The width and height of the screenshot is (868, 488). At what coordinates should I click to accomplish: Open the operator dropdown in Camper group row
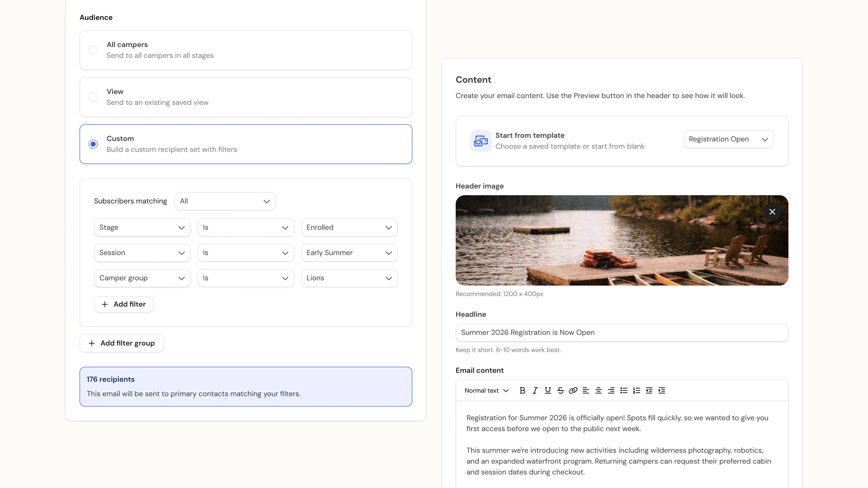point(246,278)
